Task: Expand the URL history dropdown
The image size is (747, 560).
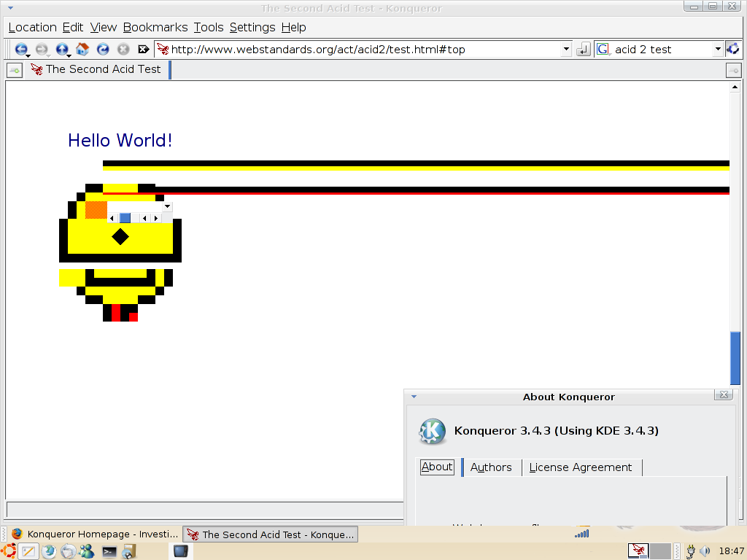Action: click(566, 49)
